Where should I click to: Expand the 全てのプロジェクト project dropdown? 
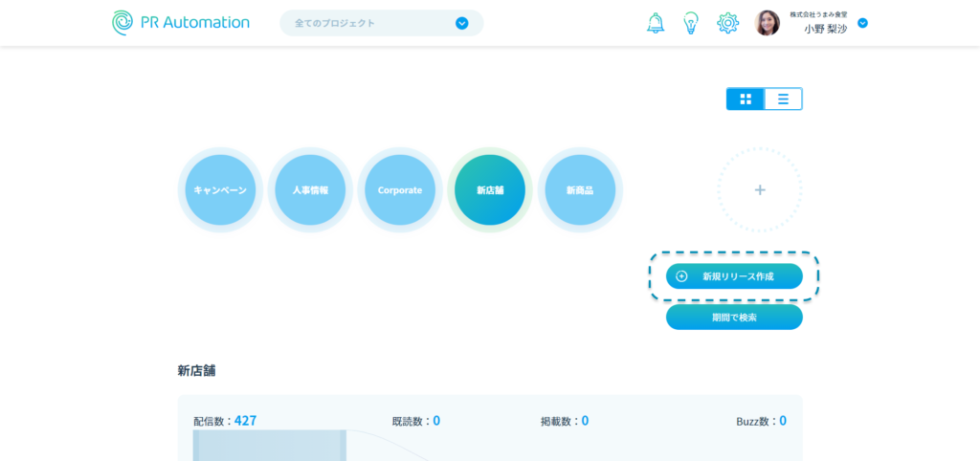point(461,23)
